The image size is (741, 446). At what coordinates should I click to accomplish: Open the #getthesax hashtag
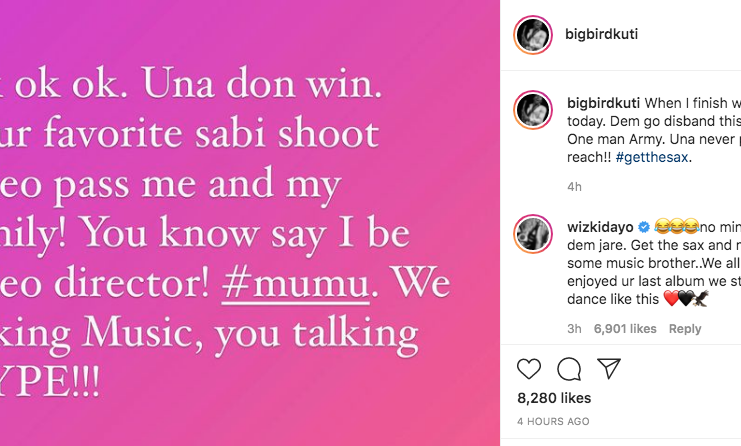653,156
